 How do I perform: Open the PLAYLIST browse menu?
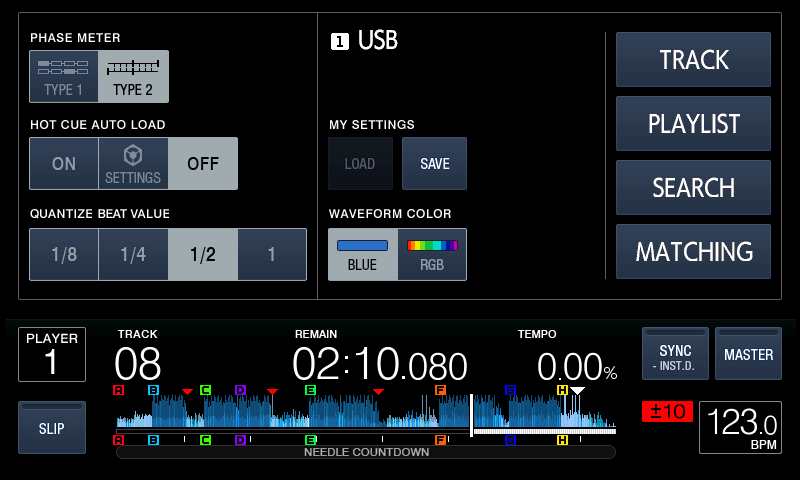pyautogui.click(x=693, y=124)
